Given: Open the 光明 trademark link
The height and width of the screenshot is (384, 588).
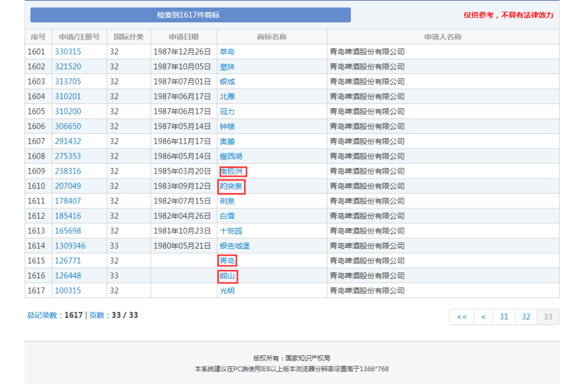Looking at the screenshot, I should point(227,290).
